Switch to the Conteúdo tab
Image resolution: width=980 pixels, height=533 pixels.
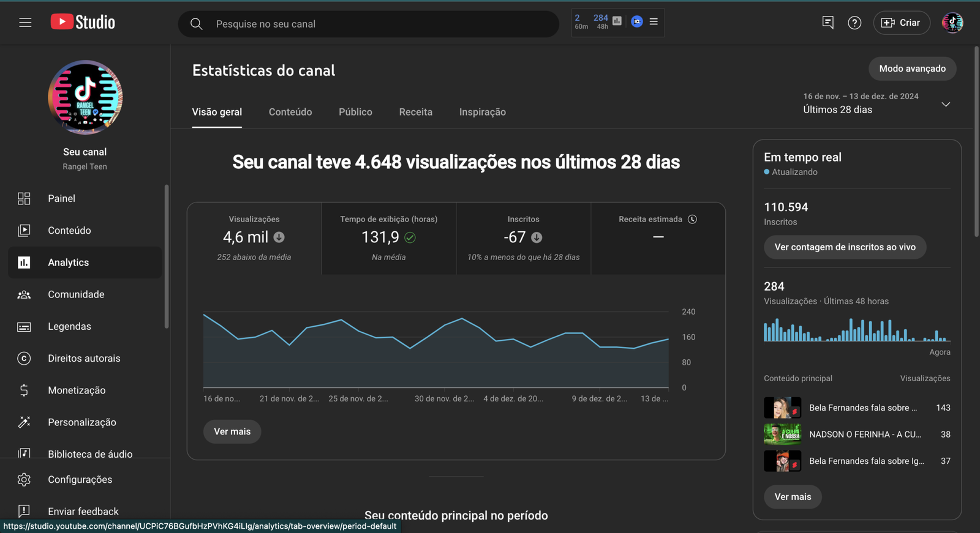point(290,112)
